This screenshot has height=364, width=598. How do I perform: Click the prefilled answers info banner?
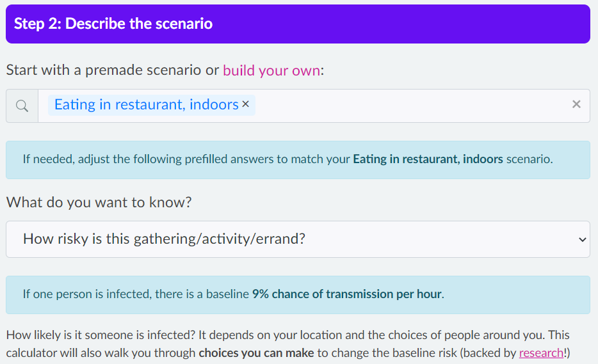pos(298,160)
